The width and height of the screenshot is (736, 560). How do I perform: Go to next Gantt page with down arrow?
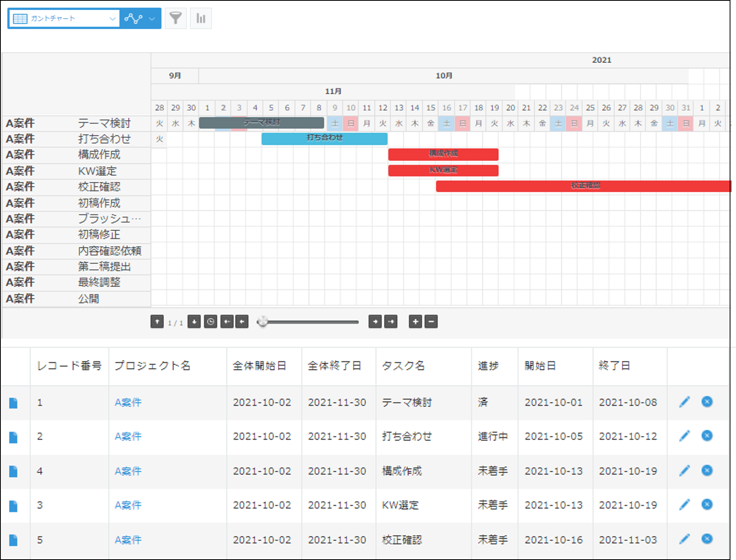(194, 322)
